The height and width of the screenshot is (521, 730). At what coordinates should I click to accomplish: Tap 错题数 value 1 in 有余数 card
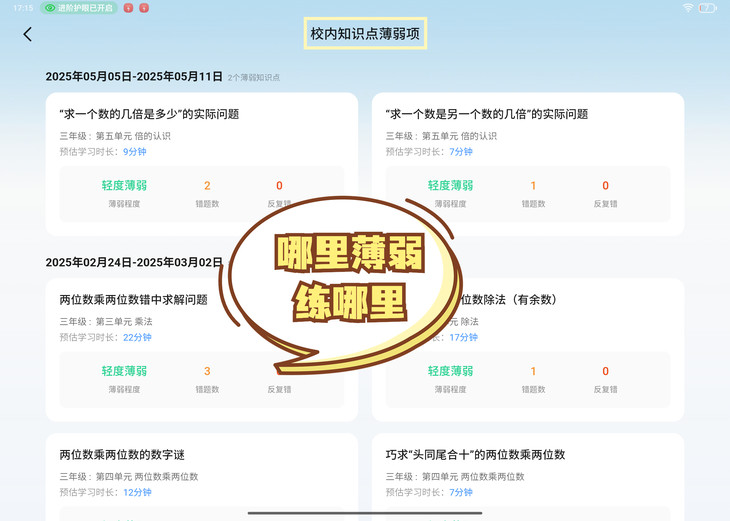(x=534, y=372)
